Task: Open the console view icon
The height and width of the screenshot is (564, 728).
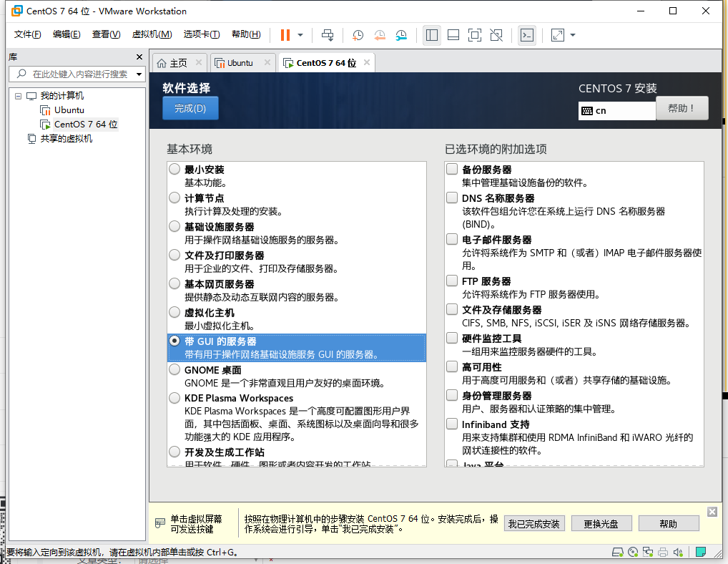Action: point(527,35)
